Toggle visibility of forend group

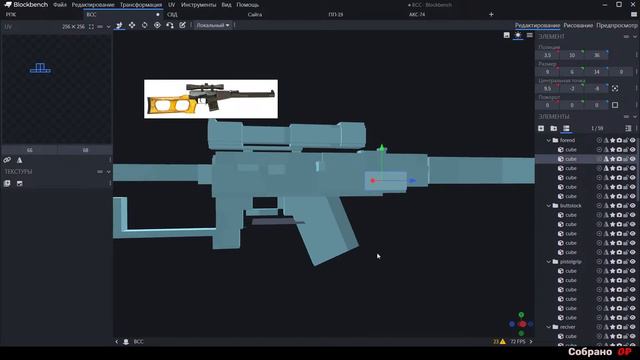(x=633, y=140)
